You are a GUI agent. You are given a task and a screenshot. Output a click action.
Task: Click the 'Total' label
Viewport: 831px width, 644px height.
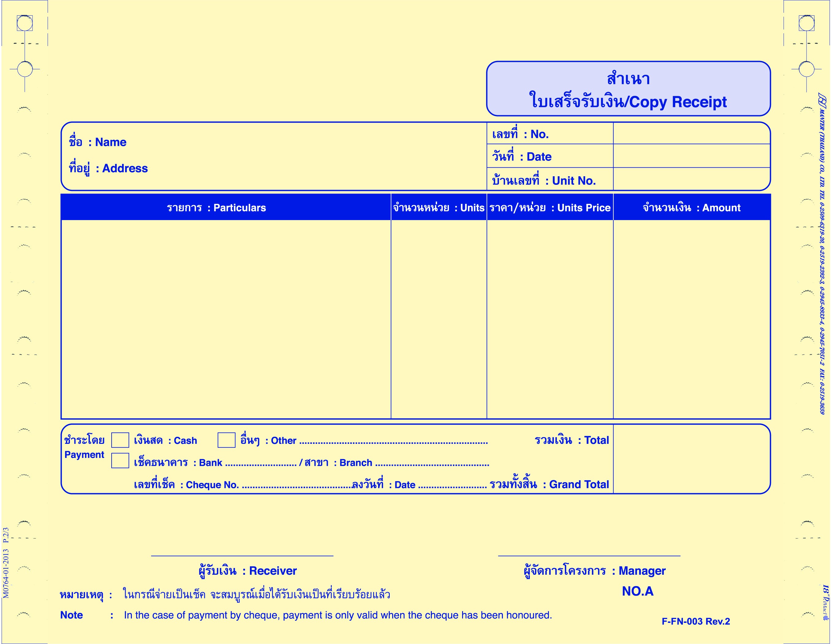click(x=572, y=440)
